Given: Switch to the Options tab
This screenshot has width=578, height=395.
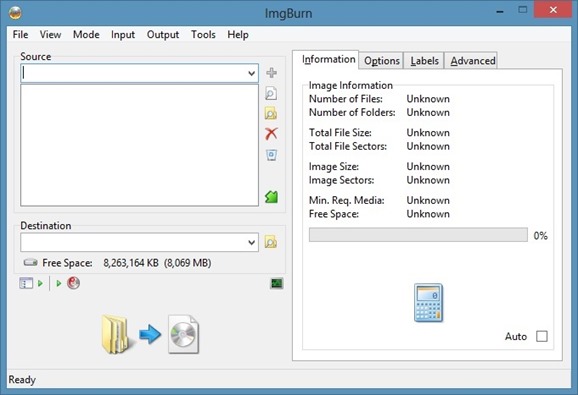Looking at the screenshot, I should point(382,61).
